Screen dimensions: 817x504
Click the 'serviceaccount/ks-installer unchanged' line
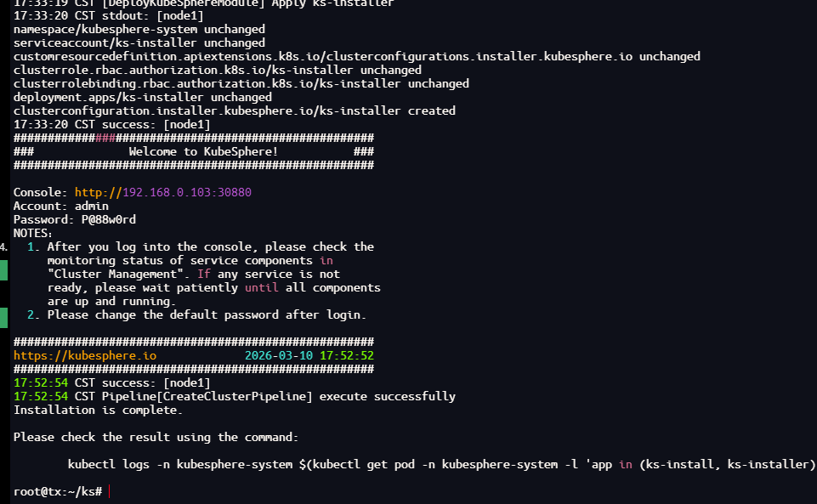[x=139, y=42]
